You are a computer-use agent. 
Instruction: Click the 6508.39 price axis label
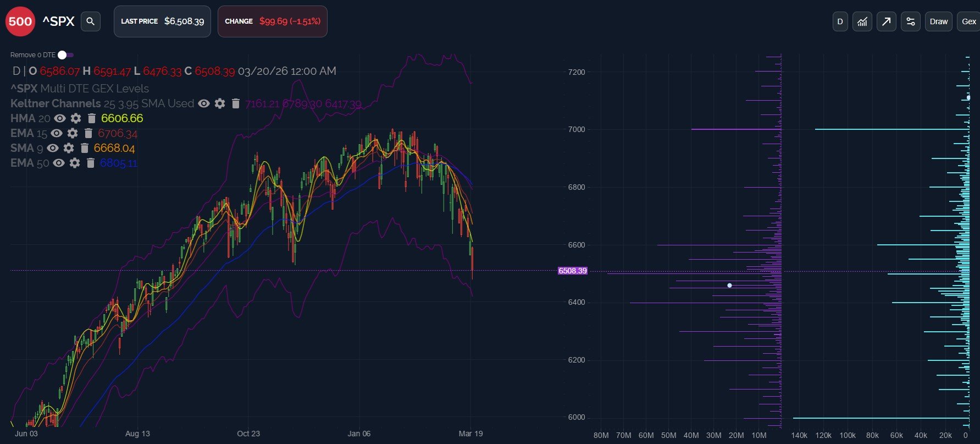[x=572, y=271]
